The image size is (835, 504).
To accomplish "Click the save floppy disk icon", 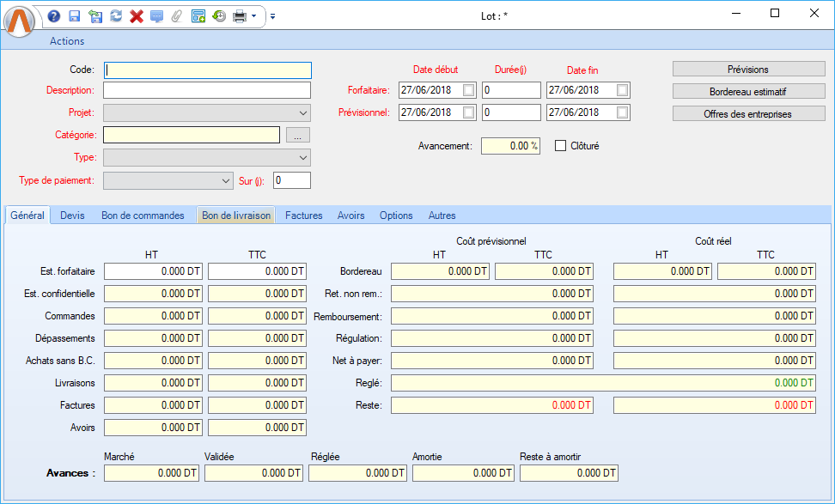I will 75,15.
